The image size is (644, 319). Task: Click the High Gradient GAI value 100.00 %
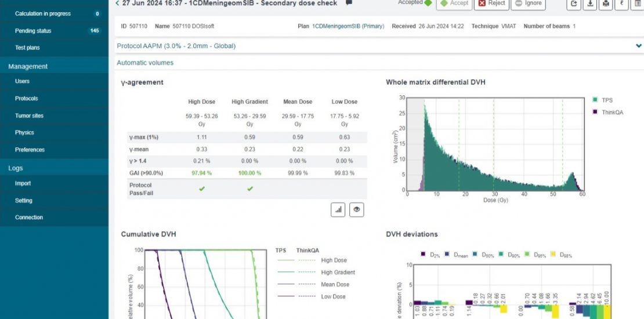tap(249, 173)
